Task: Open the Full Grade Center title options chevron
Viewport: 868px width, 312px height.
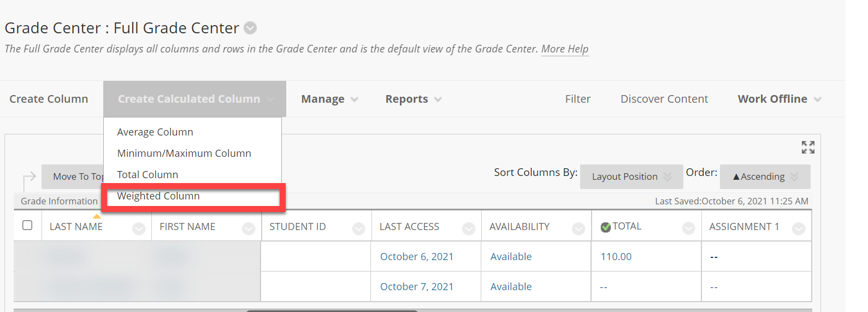Action: [250, 28]
